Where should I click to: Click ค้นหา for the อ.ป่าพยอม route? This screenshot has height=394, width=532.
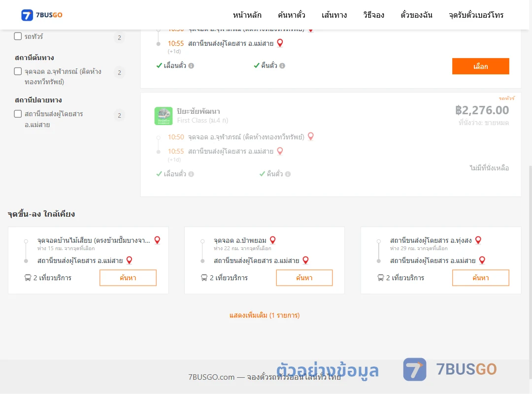(x=304, y=278)
